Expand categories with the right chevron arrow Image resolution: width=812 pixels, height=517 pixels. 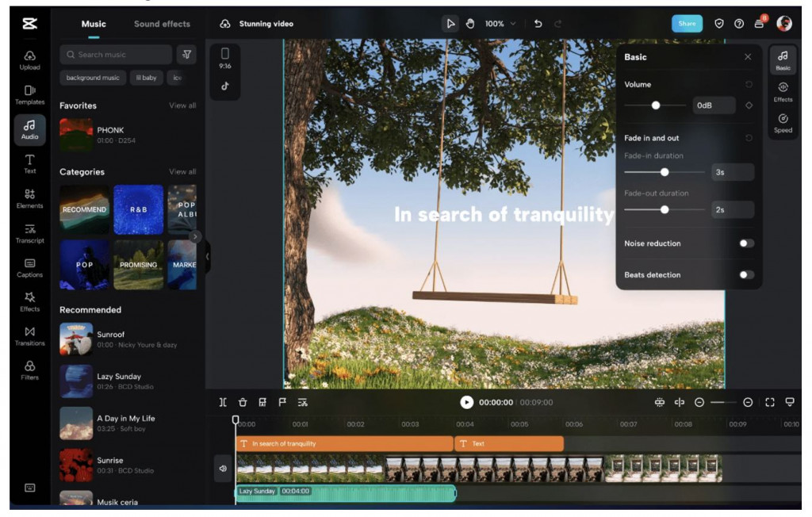tap(195, 236)
